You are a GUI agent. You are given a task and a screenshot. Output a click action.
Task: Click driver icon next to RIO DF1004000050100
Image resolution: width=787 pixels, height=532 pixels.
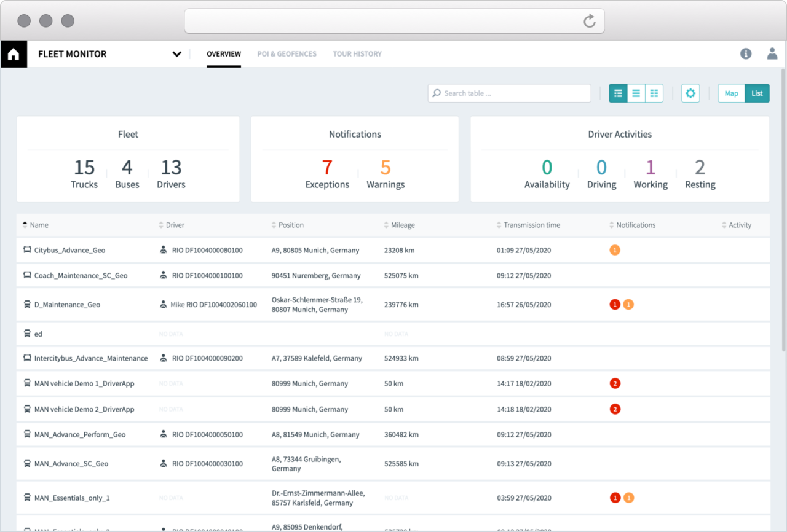(x=164, y=434)
